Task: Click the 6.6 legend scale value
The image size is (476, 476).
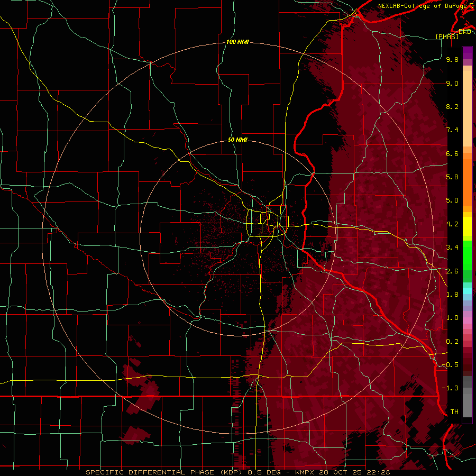Action: point(452,153)
